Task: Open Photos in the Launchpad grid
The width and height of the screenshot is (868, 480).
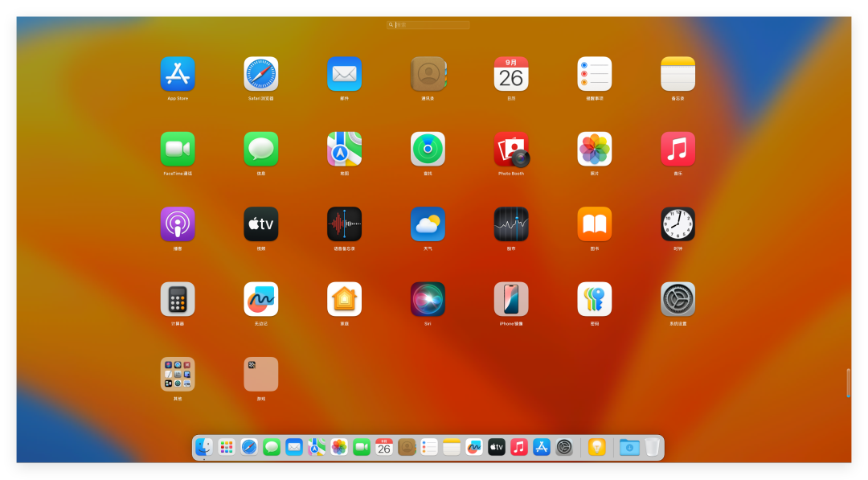Action: [595, 149]
